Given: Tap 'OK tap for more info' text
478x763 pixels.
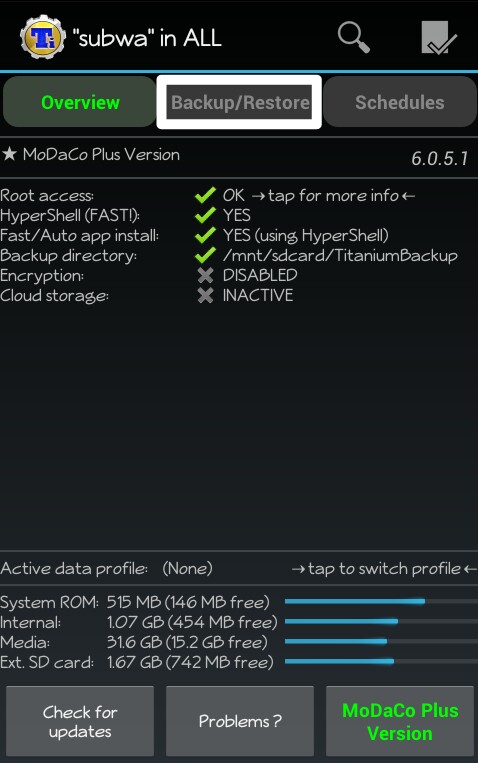Looking at the screenshot, I should coord(319,195).
